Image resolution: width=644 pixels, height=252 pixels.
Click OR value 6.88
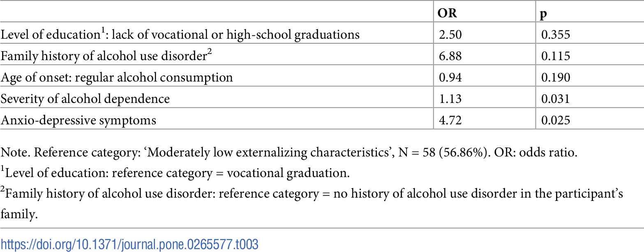[x=450, y=56]
